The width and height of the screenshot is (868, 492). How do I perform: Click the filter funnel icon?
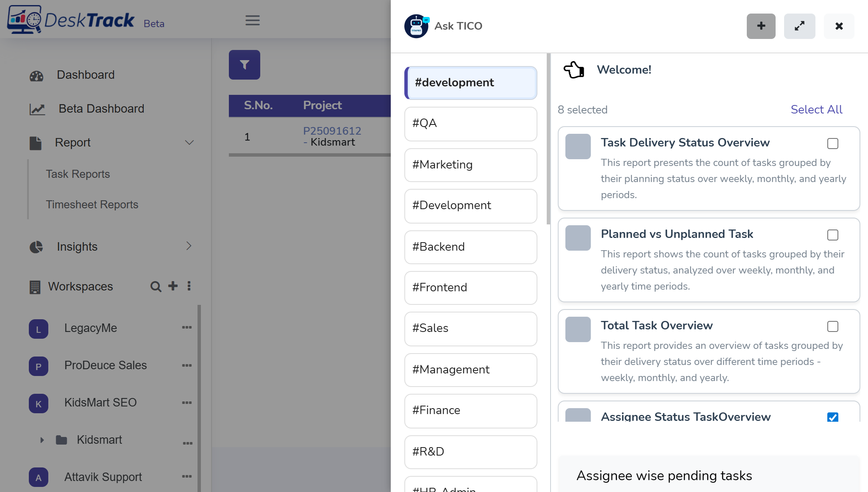point(245,65)
